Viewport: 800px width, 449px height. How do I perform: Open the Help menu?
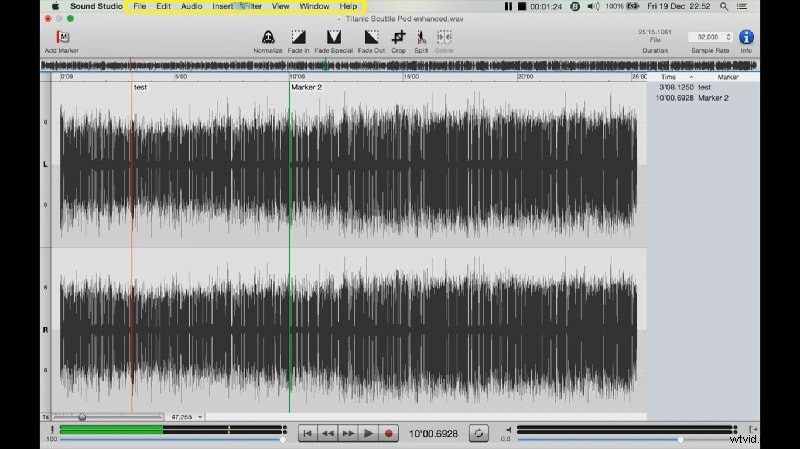coord(348,6)
